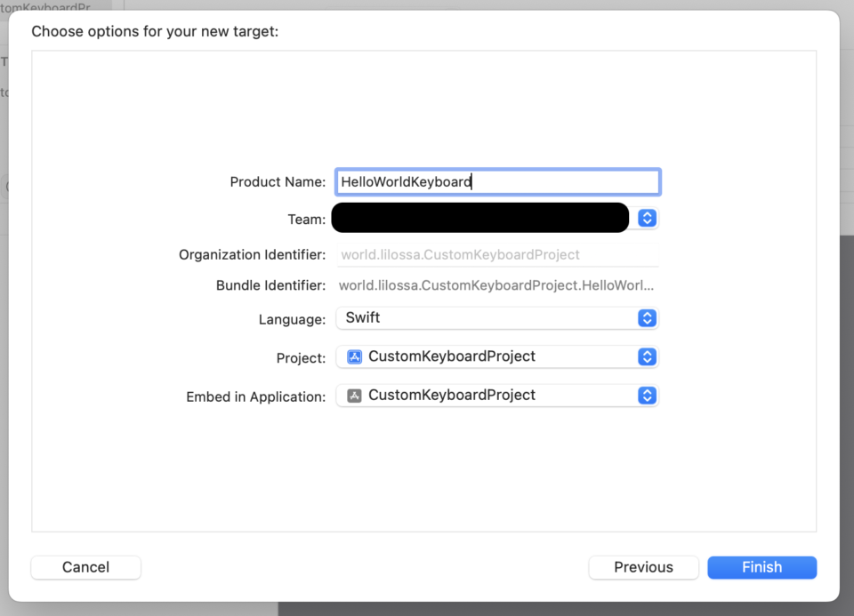
Task: Click the truncated Bundle Identifier text
Action: 498,285
